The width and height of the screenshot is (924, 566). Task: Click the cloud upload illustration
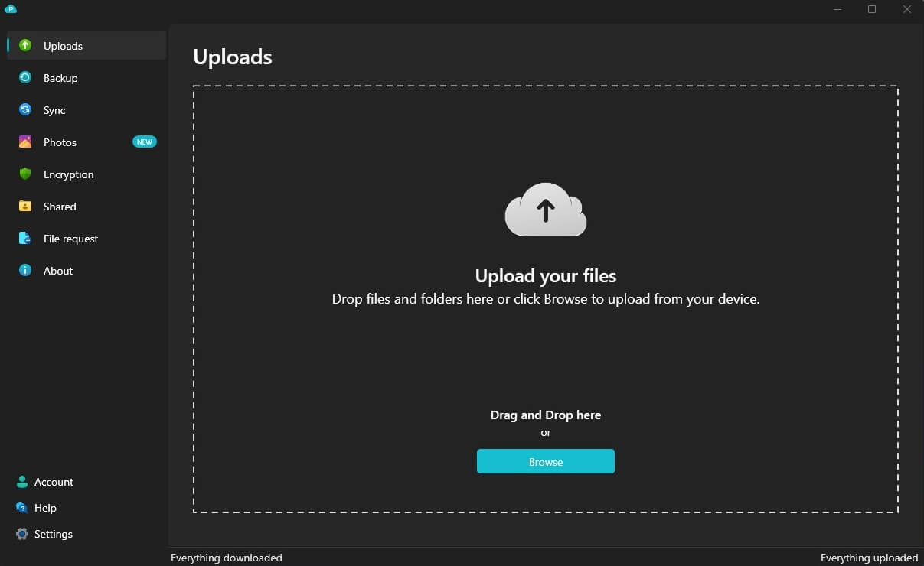point(545,210)
